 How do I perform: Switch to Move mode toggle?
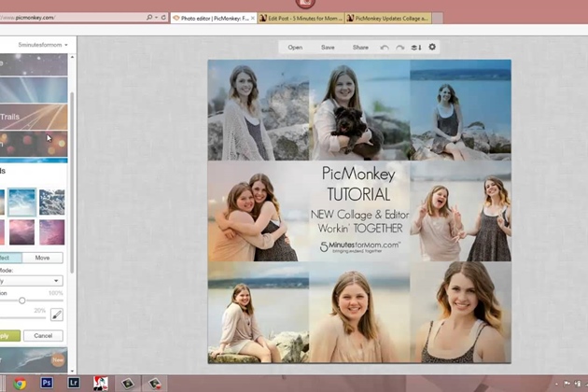43,258
